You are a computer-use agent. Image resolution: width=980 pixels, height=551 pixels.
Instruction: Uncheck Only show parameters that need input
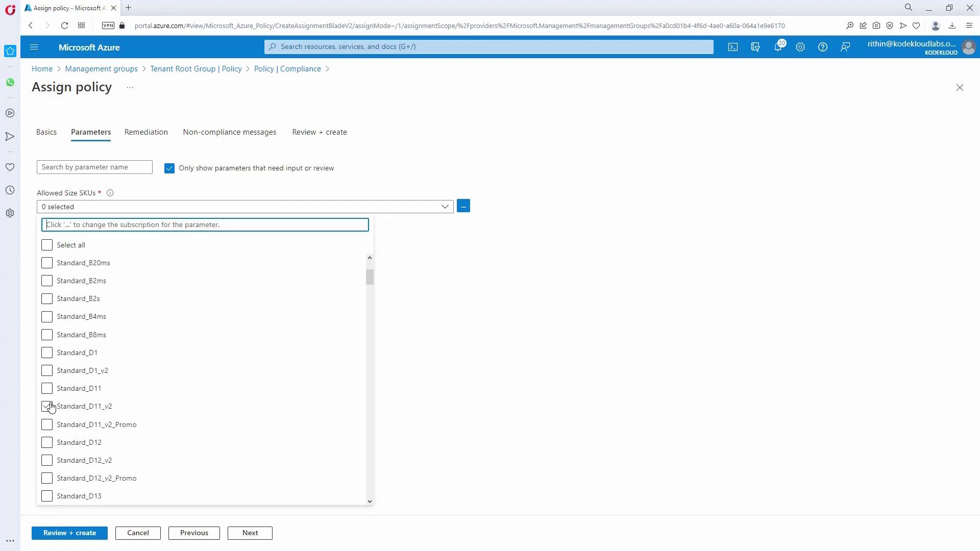tap(169, 168)
